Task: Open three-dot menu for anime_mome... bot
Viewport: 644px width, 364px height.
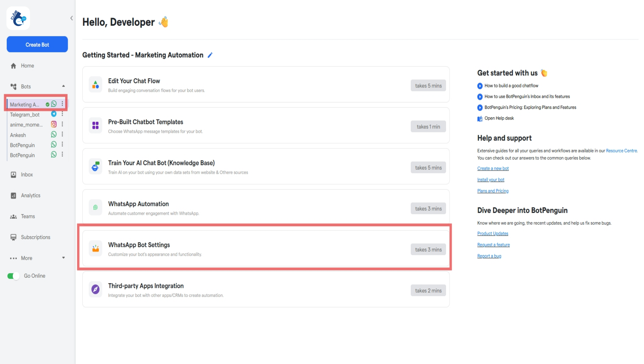Action: click(62, 124)
